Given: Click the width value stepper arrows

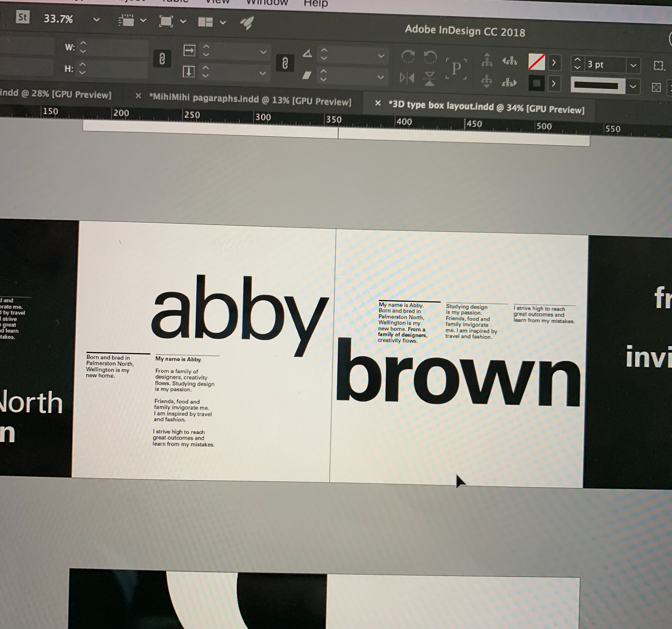Looking at the screenshot, I should pos(83,47).
